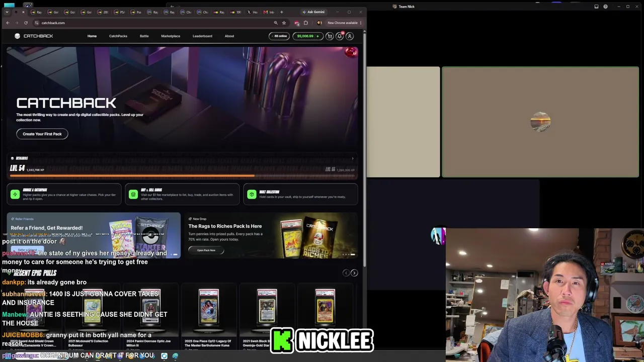
Task: View site information icon in address bar
Action: coord(37,23)
